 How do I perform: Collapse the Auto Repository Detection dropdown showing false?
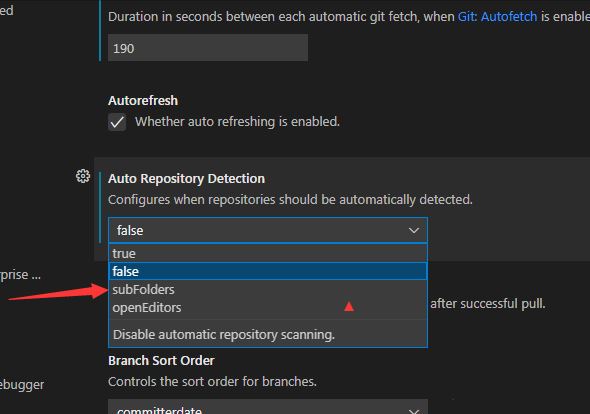click(x=268, y=230)
